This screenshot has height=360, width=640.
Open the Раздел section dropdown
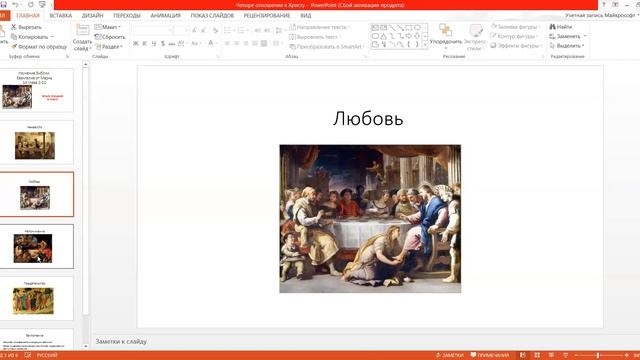point(109,47)
